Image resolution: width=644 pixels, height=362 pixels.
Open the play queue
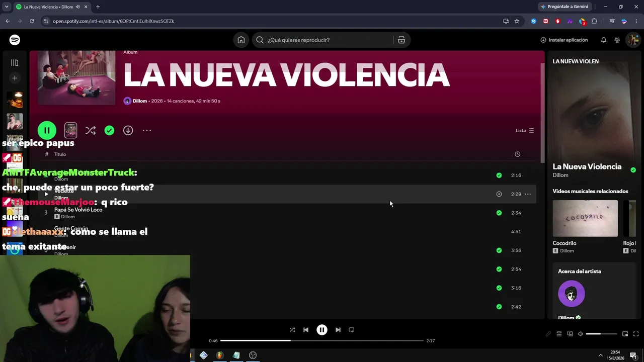[559, 334]
